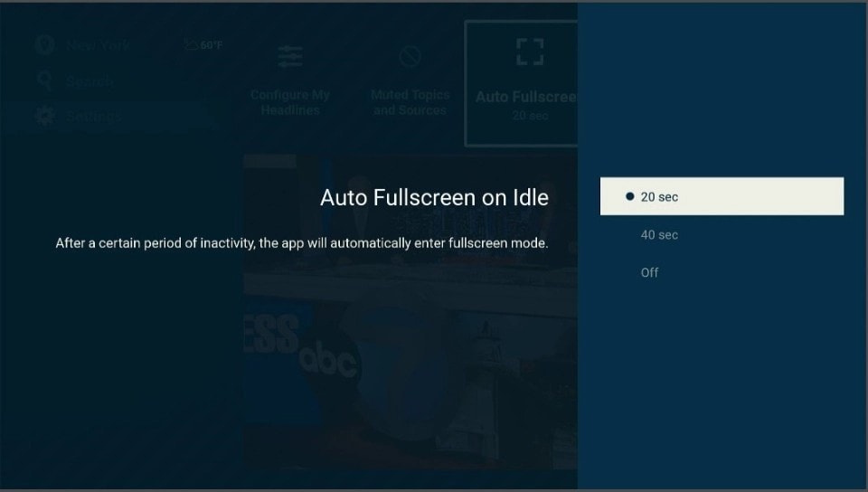Image resolution: width=868 pixels, height=492 pixels.
Task: Select the Auto Fullscreen corner-brackets icon
Action: (x=530, y=52)
